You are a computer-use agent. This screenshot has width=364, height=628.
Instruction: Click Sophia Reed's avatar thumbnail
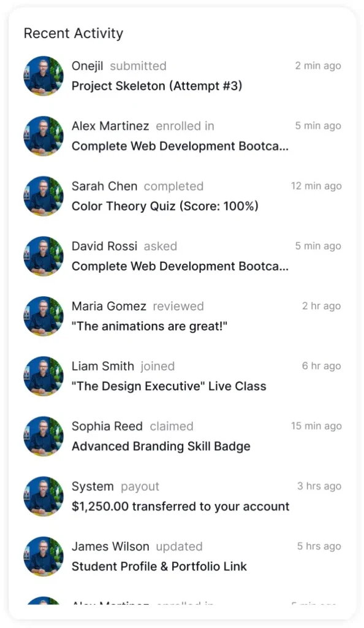tap(44, 437)
